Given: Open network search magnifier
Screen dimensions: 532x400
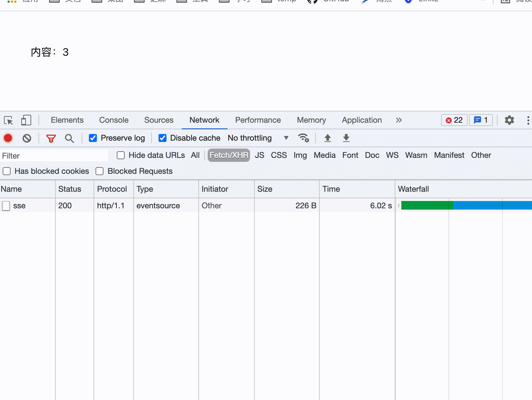Looking at the screenshot, I should pyautogui.click(x=69, y=138).
